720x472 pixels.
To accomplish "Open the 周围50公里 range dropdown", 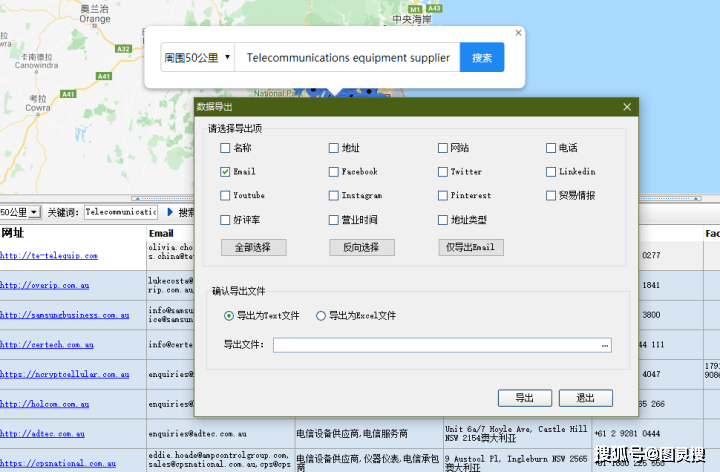I will pos(197,58).
